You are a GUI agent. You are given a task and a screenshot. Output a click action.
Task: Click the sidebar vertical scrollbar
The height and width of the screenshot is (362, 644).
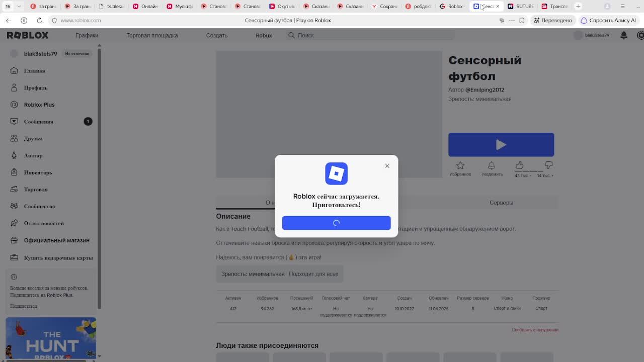pos(99,178)
